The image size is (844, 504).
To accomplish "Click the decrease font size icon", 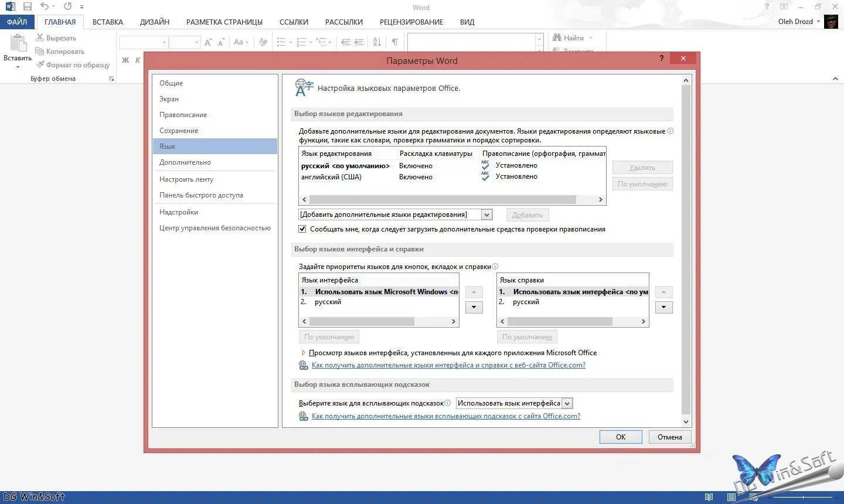I will [221, 42].
